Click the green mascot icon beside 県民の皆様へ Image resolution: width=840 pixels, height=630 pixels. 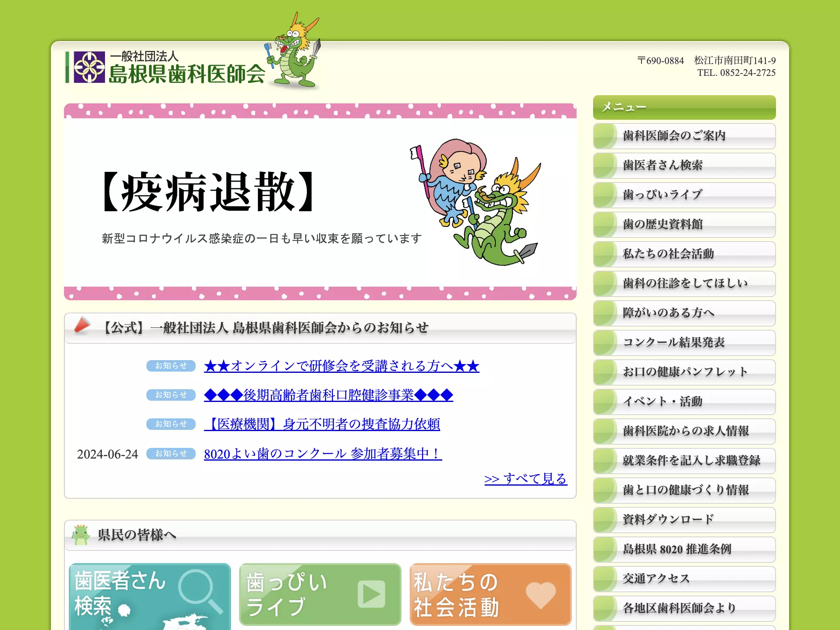coord(80,534)
